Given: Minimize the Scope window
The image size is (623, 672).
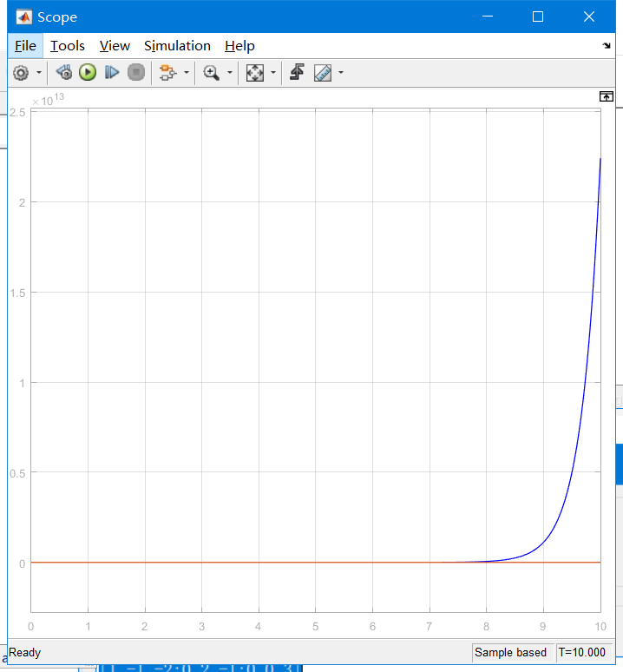Looking at the screenshot, I should [x=488, y=16].
